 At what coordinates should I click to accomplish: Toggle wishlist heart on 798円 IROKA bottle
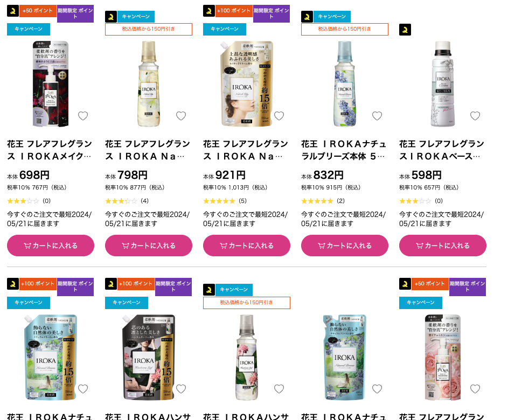[181, 116]
